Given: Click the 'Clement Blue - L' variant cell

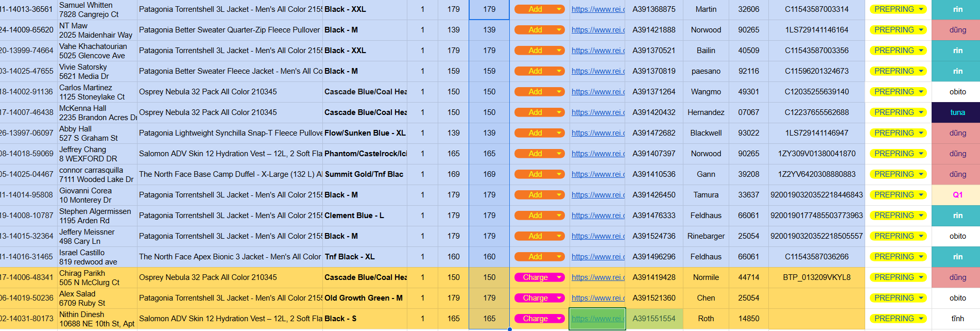Looking at the screenshot, I should tap(365, 216).
